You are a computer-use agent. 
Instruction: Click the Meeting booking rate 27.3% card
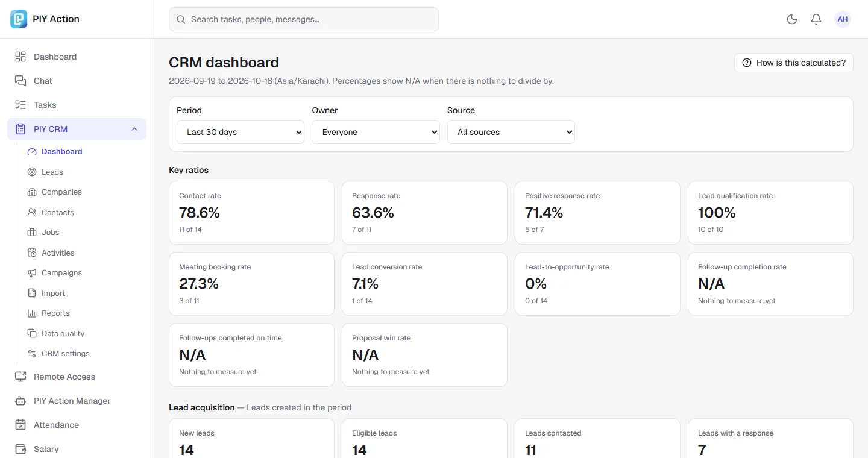pyautogui.click(x=251, y=284)
